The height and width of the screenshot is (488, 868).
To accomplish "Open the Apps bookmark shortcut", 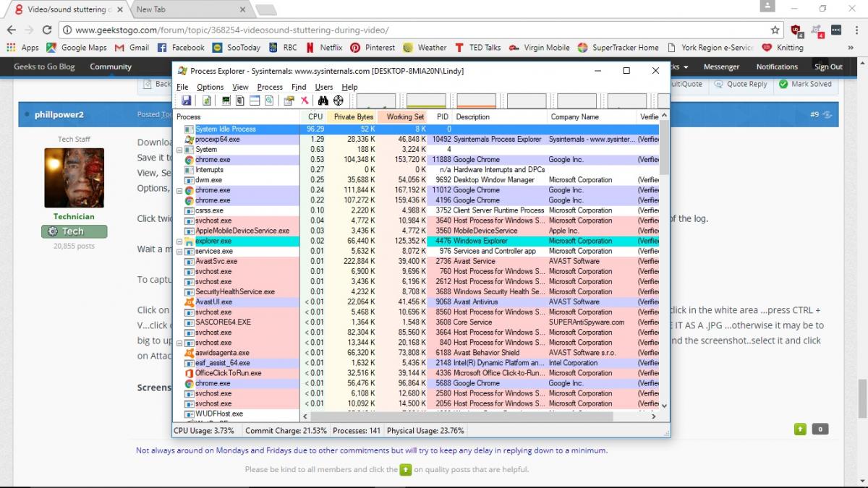I will (x=22, y=48).
